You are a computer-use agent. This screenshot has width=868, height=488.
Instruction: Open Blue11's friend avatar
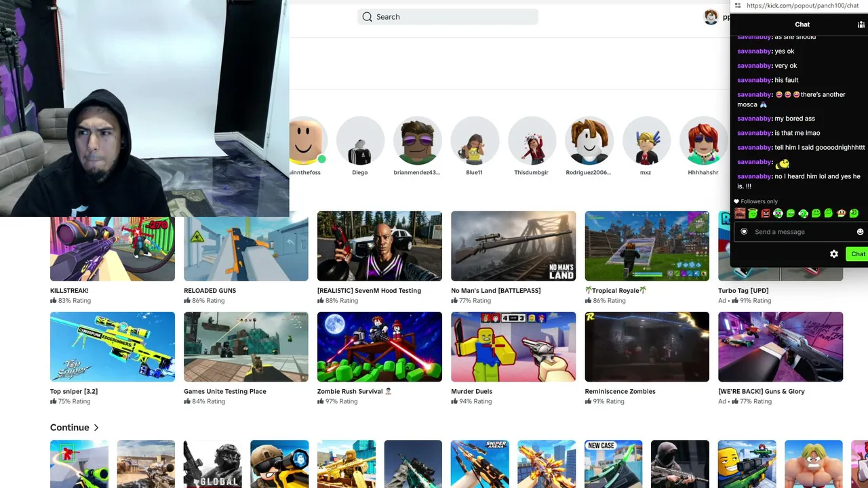(x=474, y=141)
